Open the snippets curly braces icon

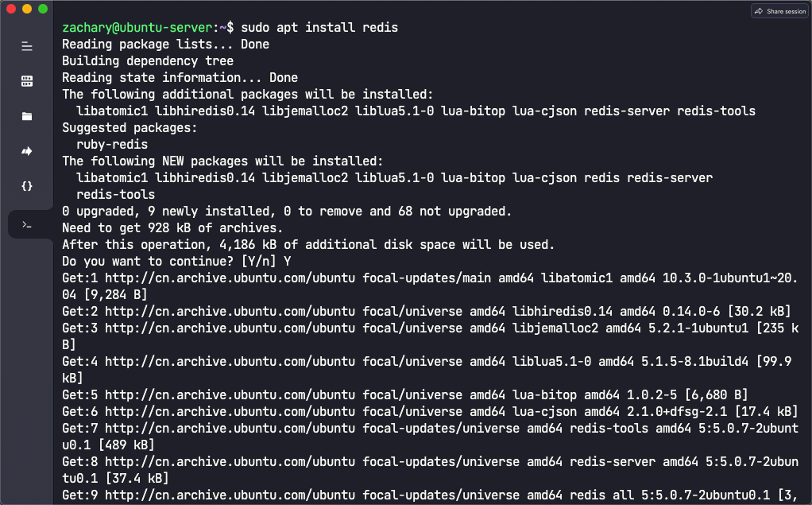(27, 186)
